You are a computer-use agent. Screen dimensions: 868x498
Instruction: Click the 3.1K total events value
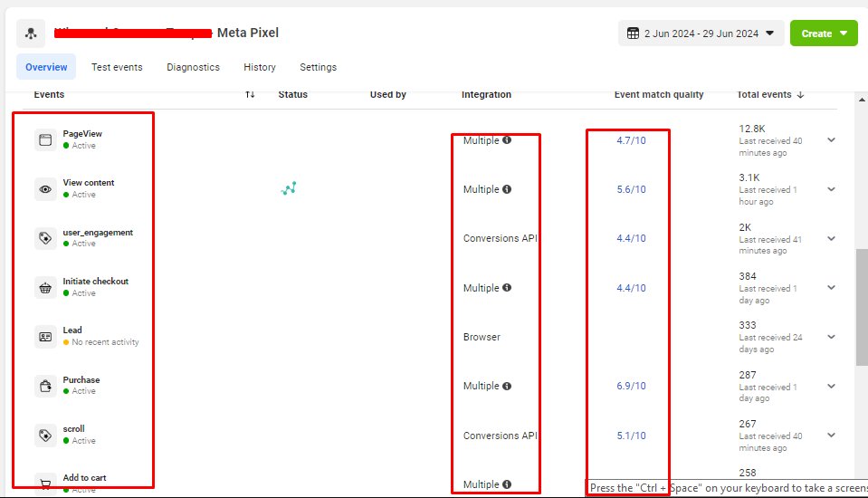pyautogui.click(x=749, y=177)
